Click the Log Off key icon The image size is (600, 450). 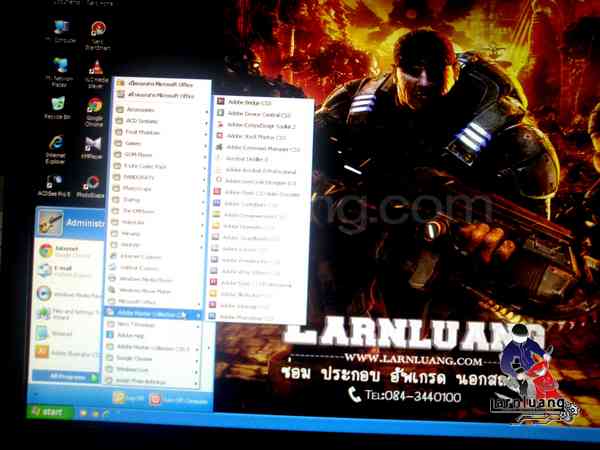coord(119,398)
